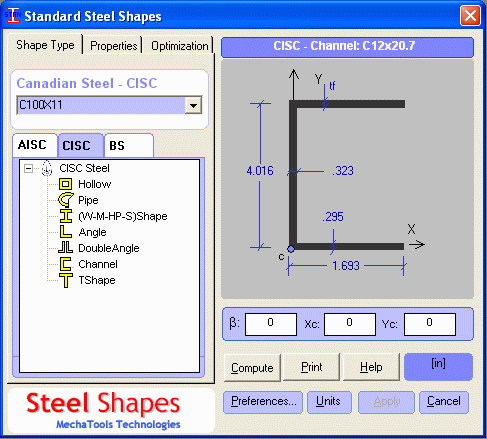Select the Channel shape icon
The height and width of the screenshot is (439, 487).
[x=66, y=264]
